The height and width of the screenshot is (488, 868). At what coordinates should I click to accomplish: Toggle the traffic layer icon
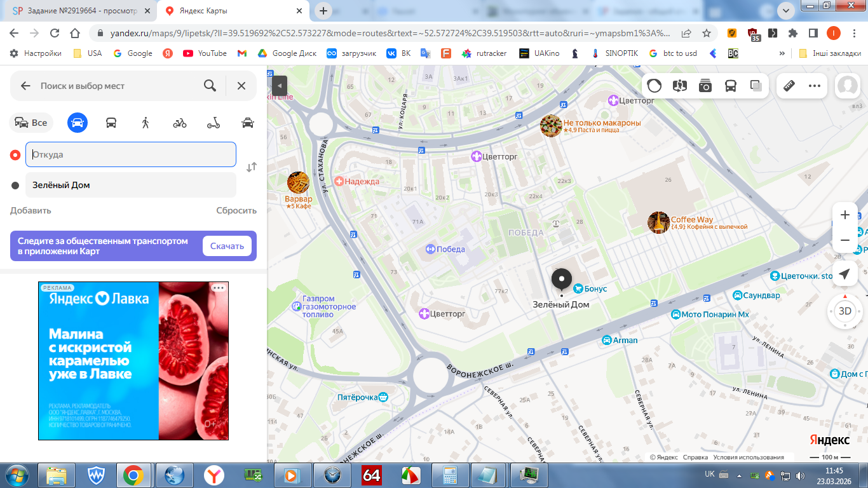click(x=654, y=86)
